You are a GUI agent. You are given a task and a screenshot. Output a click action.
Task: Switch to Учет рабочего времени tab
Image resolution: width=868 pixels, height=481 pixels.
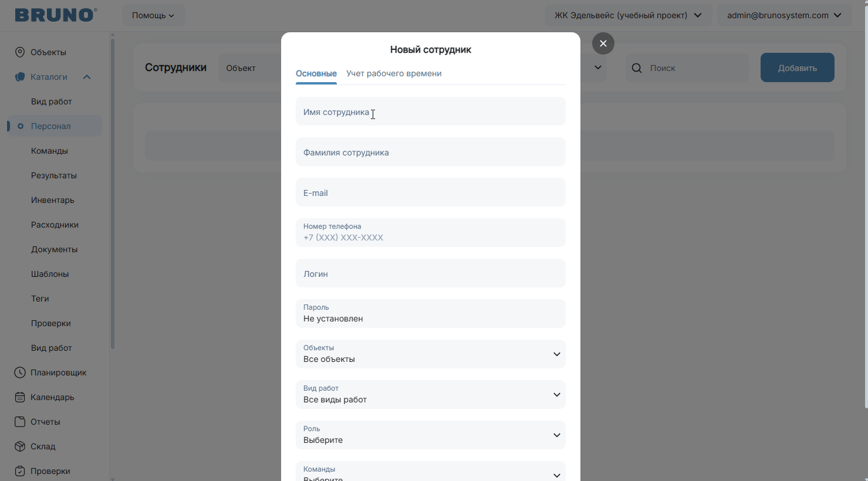pos(394,73)
